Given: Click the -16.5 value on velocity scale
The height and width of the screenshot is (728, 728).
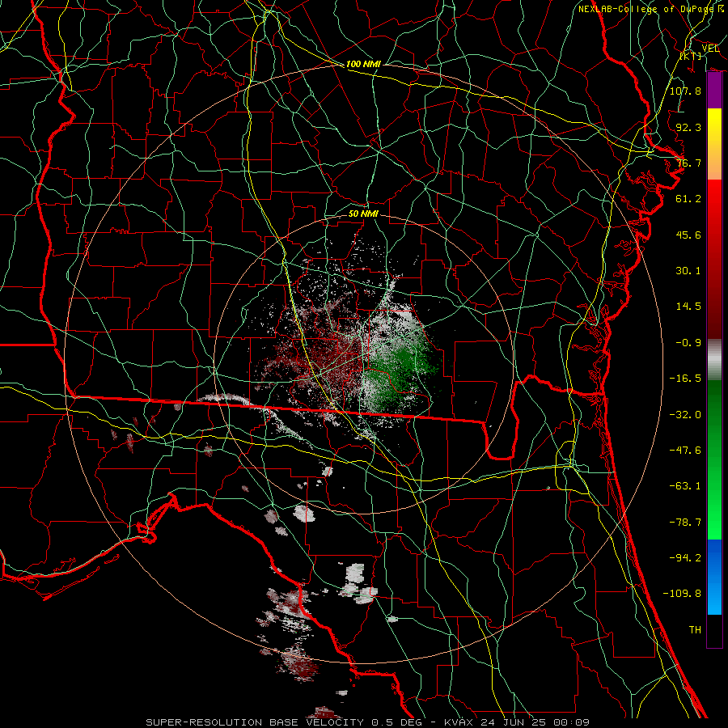Looking at the screenshot, I should (685, 379).
